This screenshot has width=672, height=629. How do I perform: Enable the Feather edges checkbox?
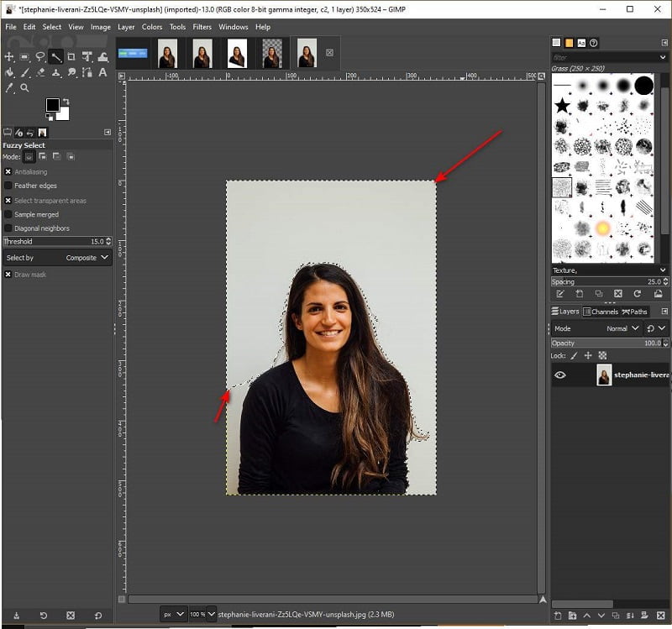(8, 186)
